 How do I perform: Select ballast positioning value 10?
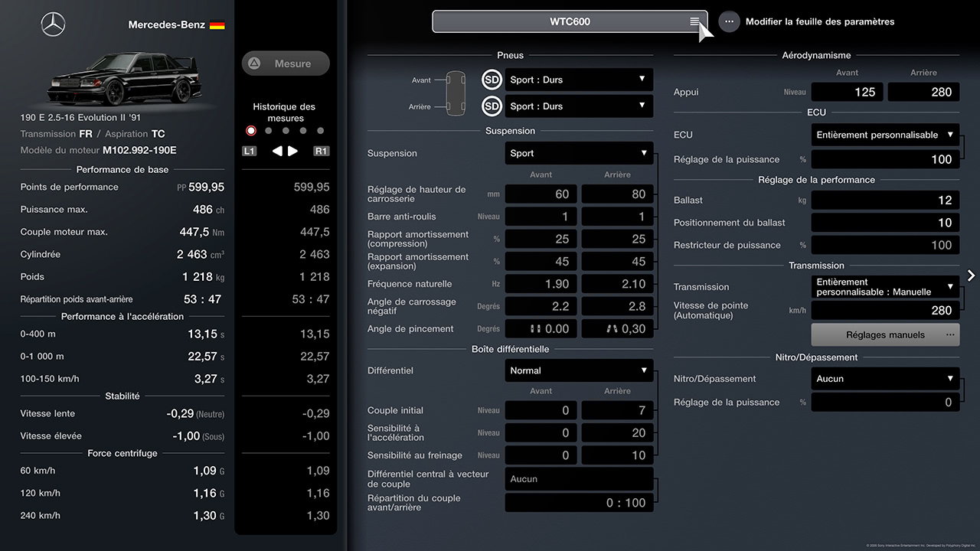(x=886, y=223)
